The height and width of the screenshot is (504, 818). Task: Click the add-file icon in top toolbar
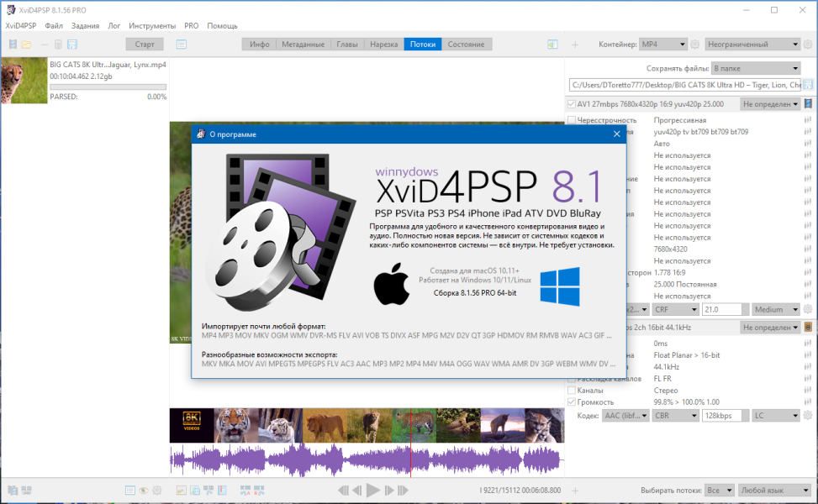[13, 45]
